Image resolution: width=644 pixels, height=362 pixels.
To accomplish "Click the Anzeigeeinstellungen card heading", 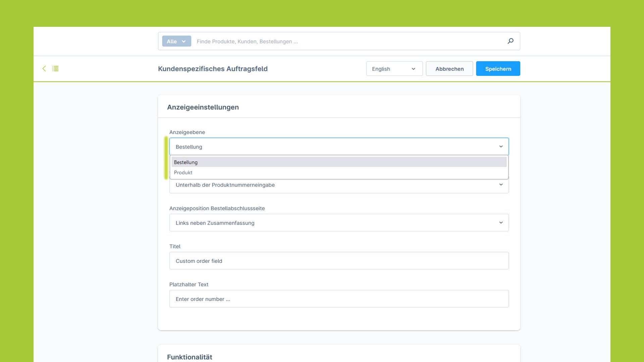I will [x=203, y=107].
